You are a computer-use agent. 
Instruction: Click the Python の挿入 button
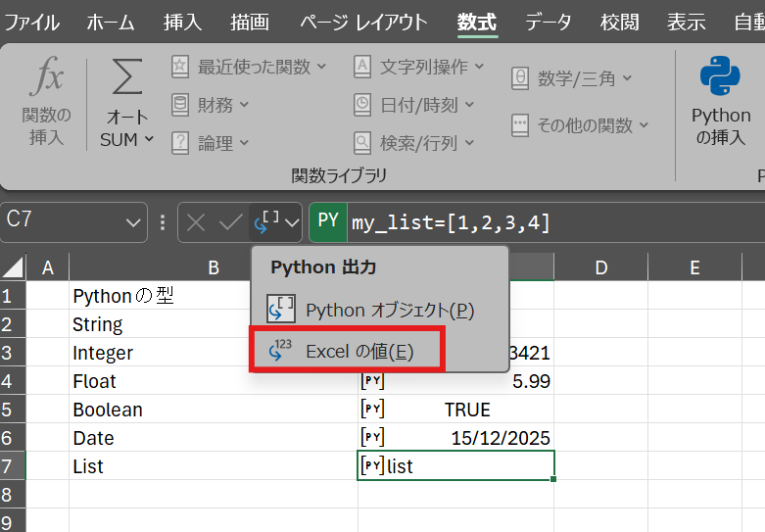tap(721, 101)
